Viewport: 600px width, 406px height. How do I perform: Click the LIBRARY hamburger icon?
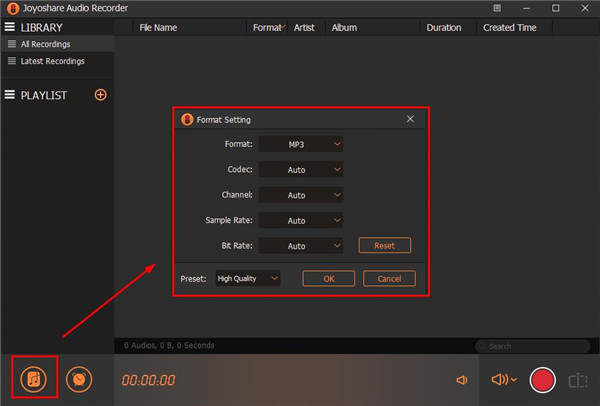pos(10,27)
